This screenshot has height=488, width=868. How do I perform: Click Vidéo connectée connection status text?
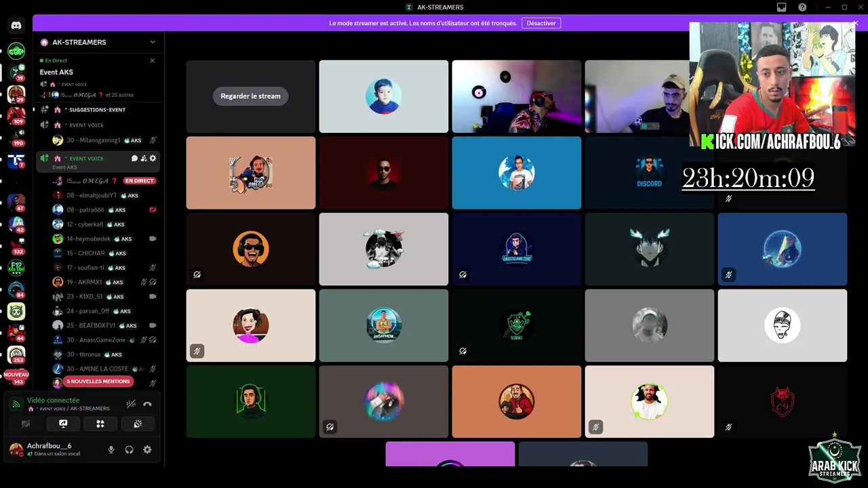[x=53, y=401]
